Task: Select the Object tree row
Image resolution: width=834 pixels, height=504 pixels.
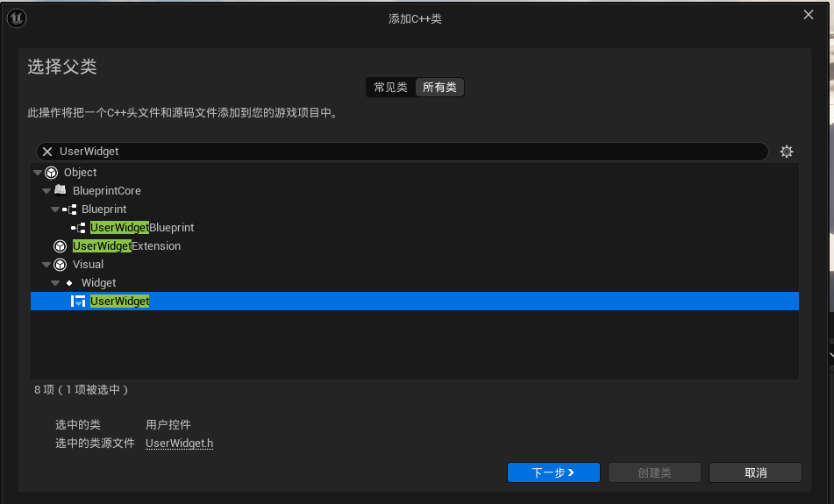Action: click(415, 173)
